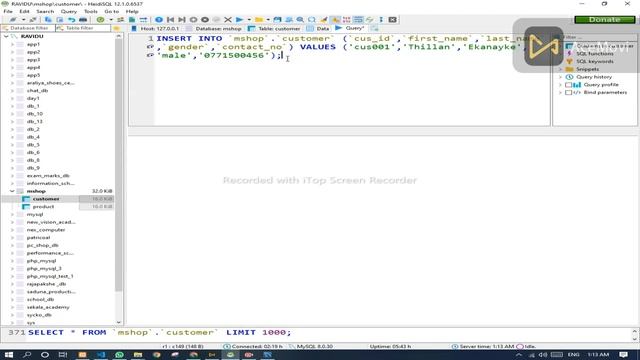The width and height of the screenshot is (640, 360).
Task: Expand the Snippets helper node
Action: pyautogui.click(x=560, y=69)
